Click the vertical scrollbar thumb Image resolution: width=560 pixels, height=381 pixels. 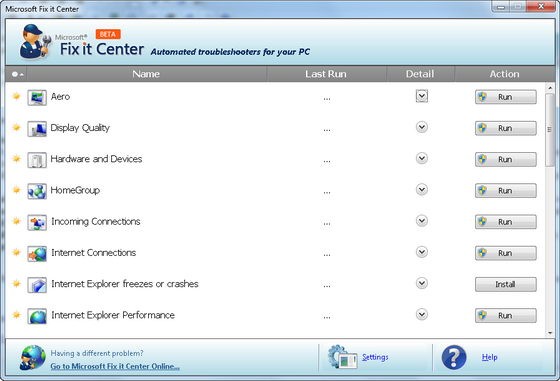(x=550, y=130)
